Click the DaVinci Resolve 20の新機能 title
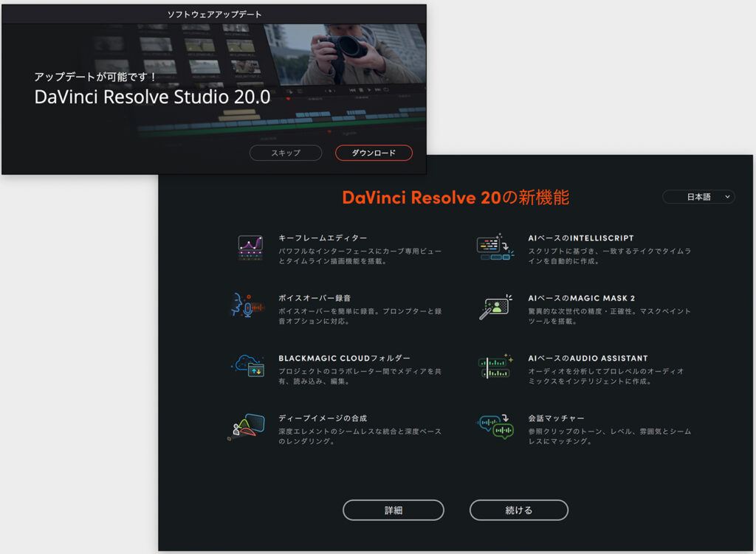Screen dimensions: 756x554 pos(456,198)
